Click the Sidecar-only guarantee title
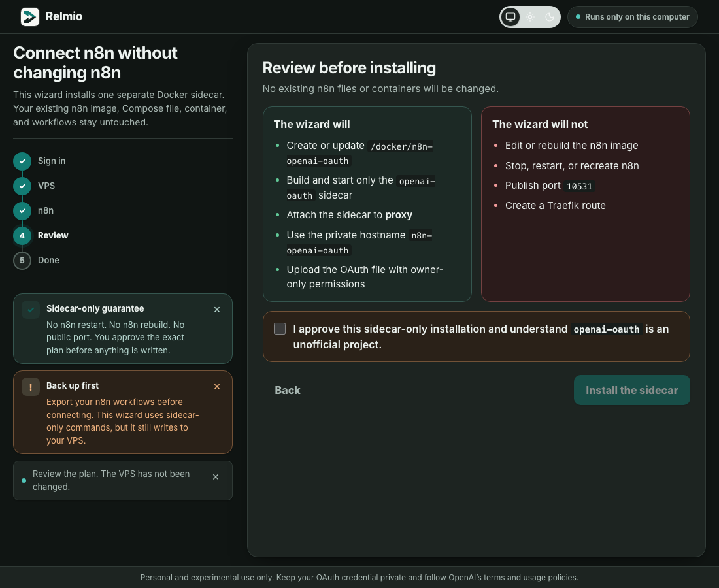 click(x=95, y=309)
